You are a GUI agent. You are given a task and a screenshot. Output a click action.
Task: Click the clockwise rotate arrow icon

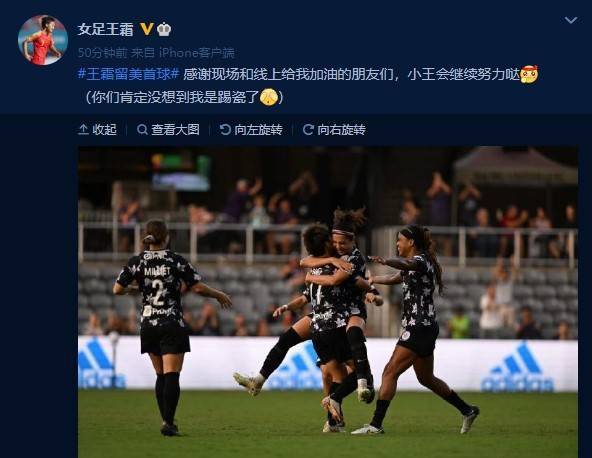click(308, 130)
